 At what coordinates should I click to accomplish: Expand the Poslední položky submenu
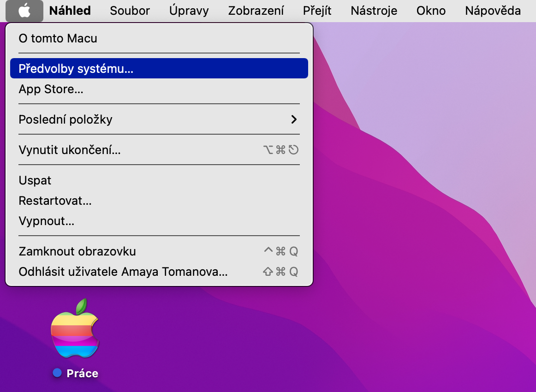159,119
